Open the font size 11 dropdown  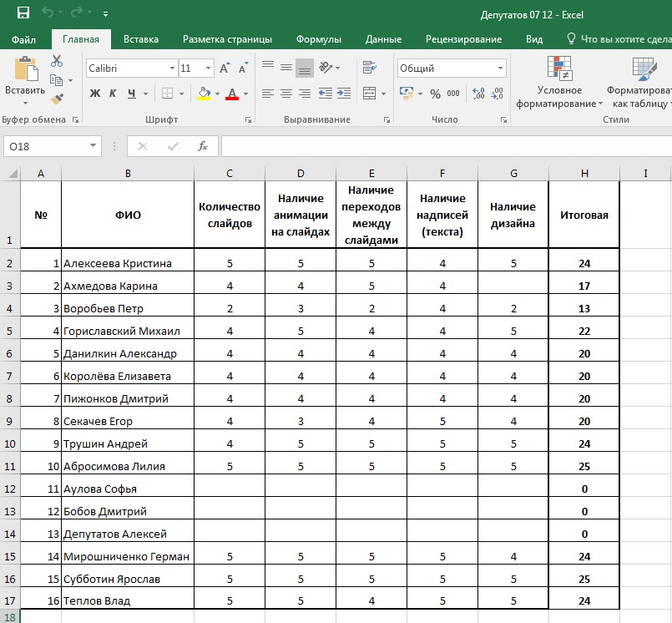(209, 68)
